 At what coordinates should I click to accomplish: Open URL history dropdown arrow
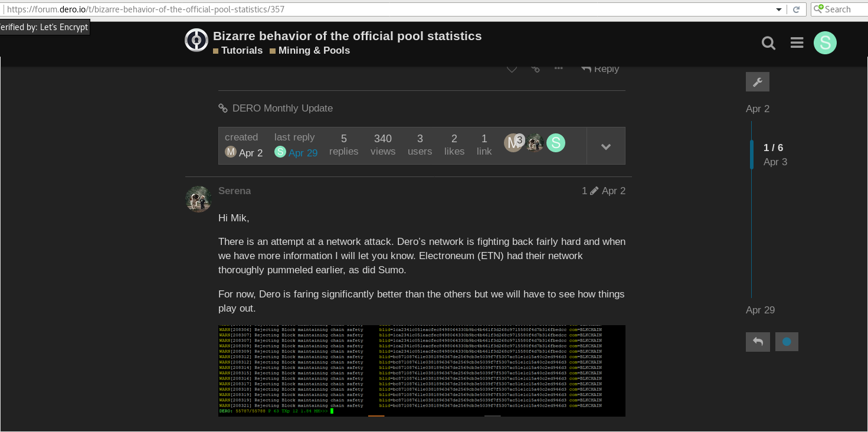pyautogui.click(x=779, y=9)
